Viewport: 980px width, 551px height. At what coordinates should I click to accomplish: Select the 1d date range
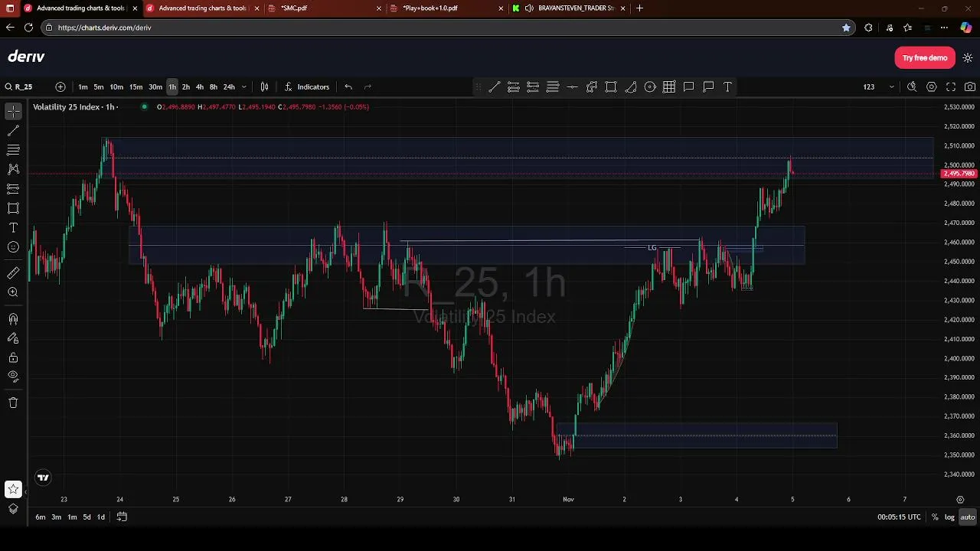pos(100,517)
